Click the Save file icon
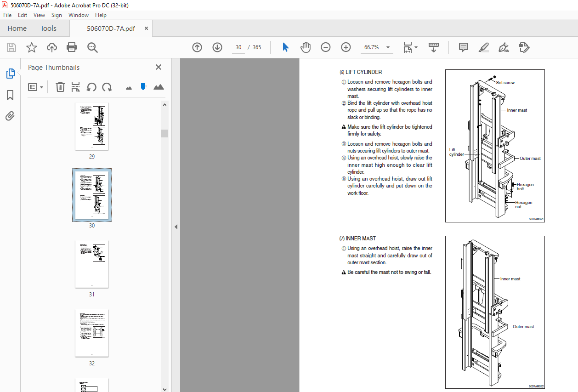Screen dimensions: 578x392 click(x=11, y=47)
